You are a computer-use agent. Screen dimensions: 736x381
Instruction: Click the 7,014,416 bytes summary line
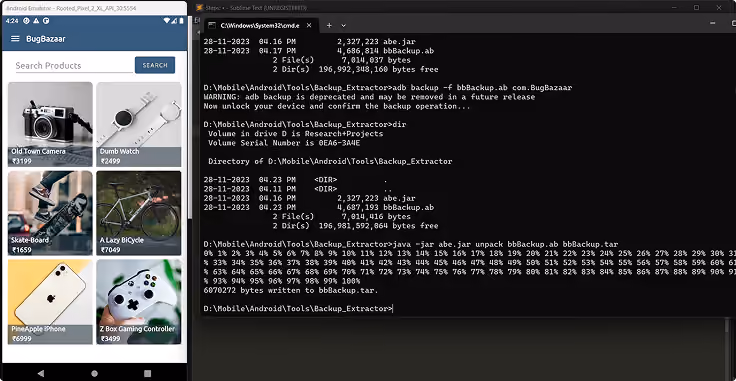341,217
